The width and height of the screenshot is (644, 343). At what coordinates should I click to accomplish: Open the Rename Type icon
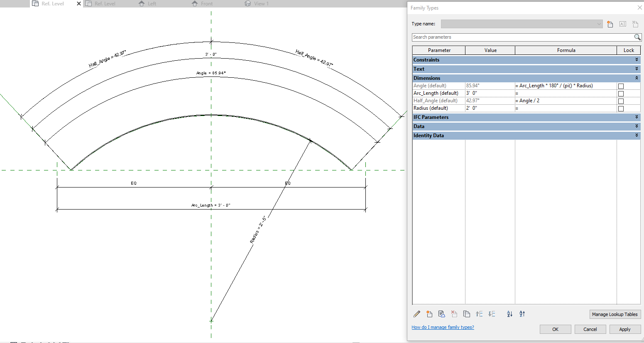[622, 24]
